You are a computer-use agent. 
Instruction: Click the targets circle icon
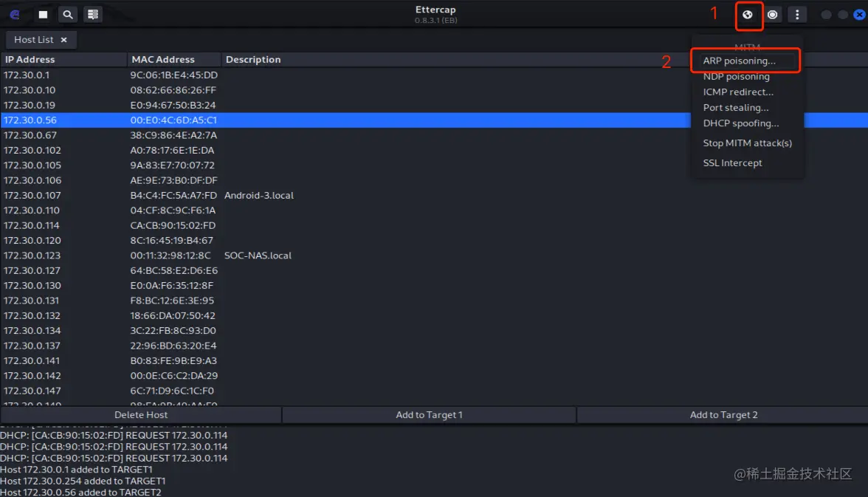(772, 15)
